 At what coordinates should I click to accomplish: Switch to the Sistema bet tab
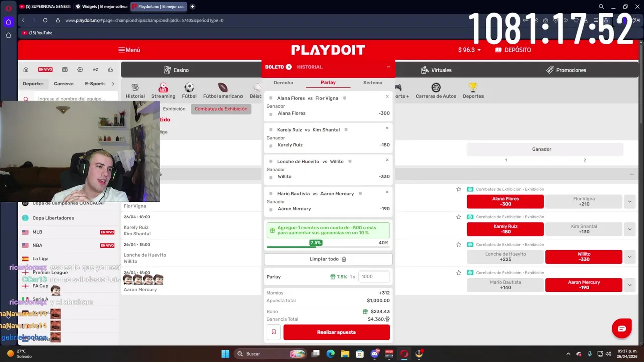(373, 83)
